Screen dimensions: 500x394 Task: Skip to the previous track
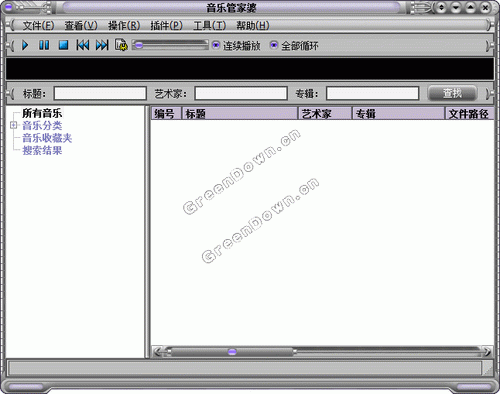point(83,45)
